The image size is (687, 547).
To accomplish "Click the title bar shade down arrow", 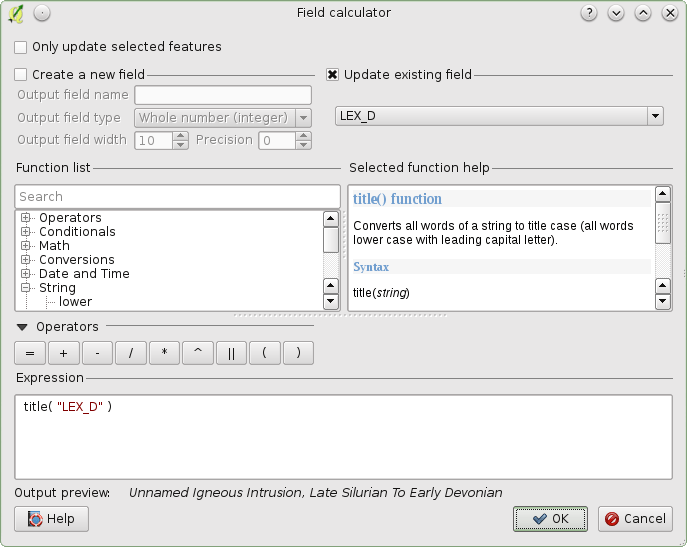I will click(x=616, y=13).
